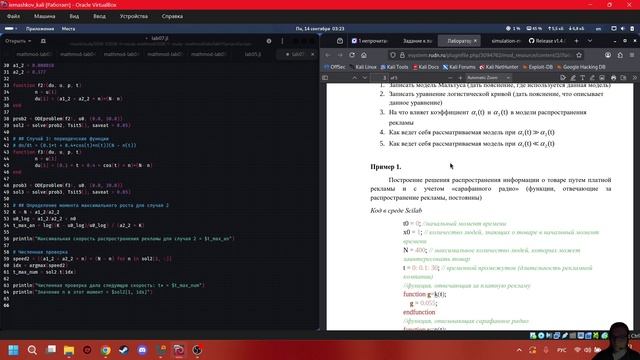Save the PDF document
640x360 pixels.
pyautogui.click(x=623, y=78)
